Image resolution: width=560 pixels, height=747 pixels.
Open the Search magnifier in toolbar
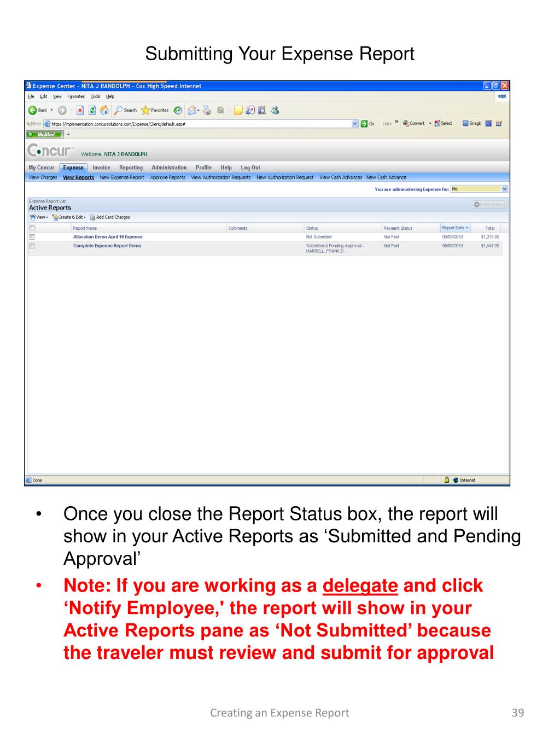[118, 110]
